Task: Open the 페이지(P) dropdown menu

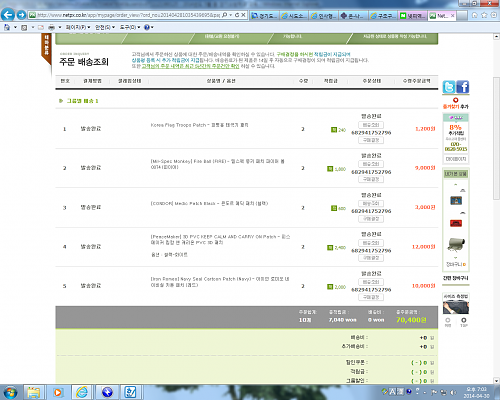Action: tap(78, 27)
